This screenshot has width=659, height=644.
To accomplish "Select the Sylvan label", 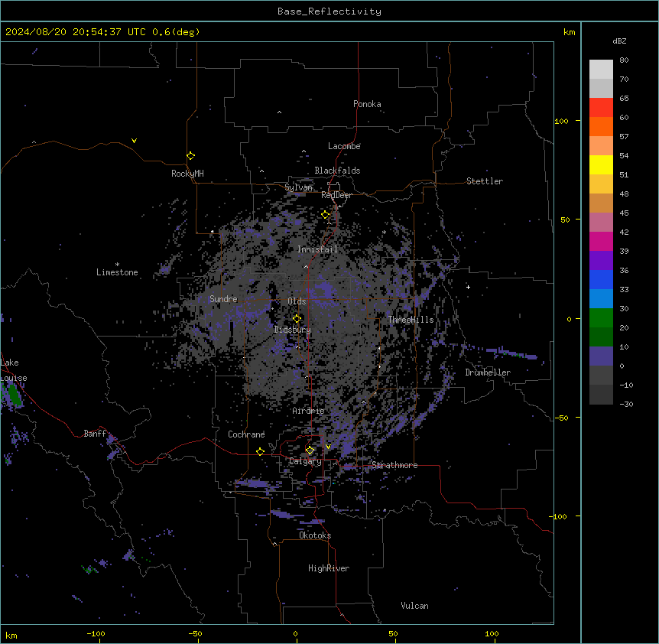I will (298, 187).
